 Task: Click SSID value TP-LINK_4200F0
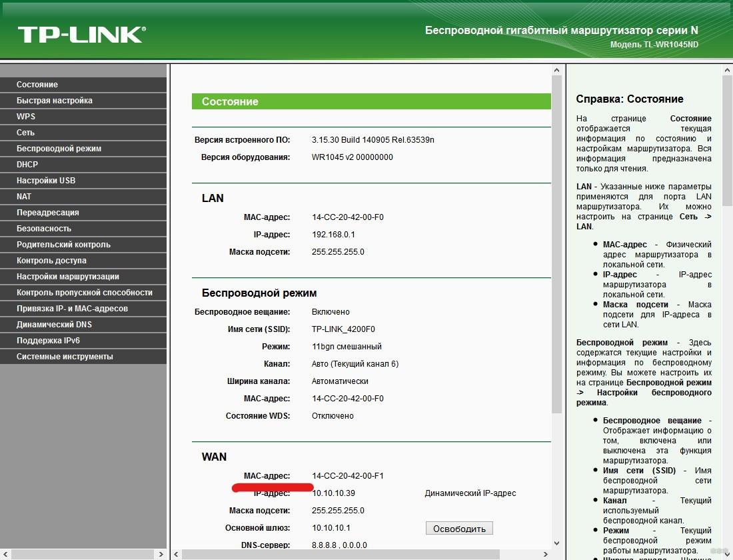coord(343,329)
